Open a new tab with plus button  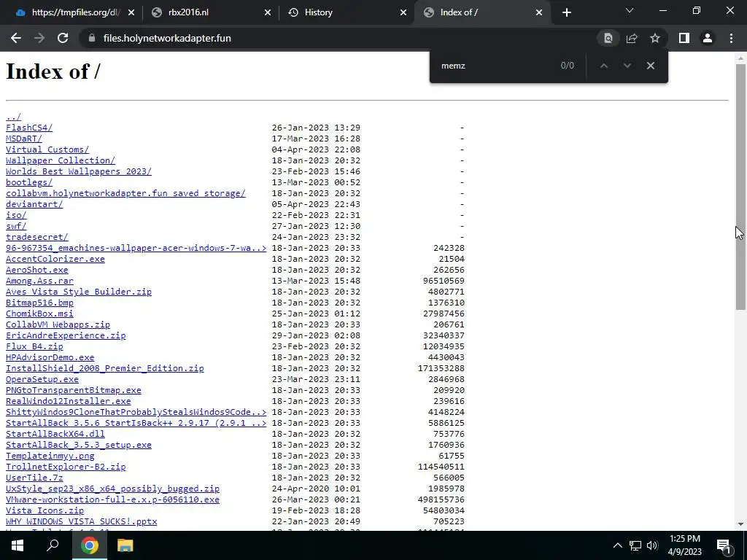566,12
